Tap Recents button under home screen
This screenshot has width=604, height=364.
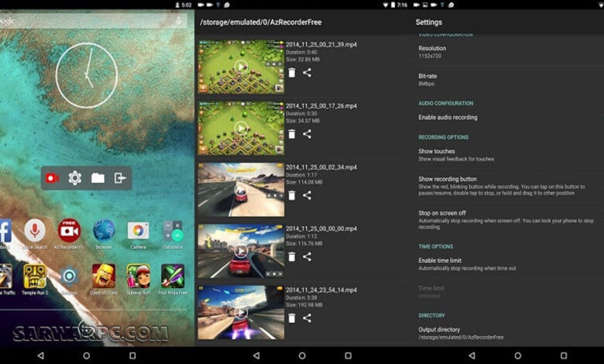pos(132,355)
